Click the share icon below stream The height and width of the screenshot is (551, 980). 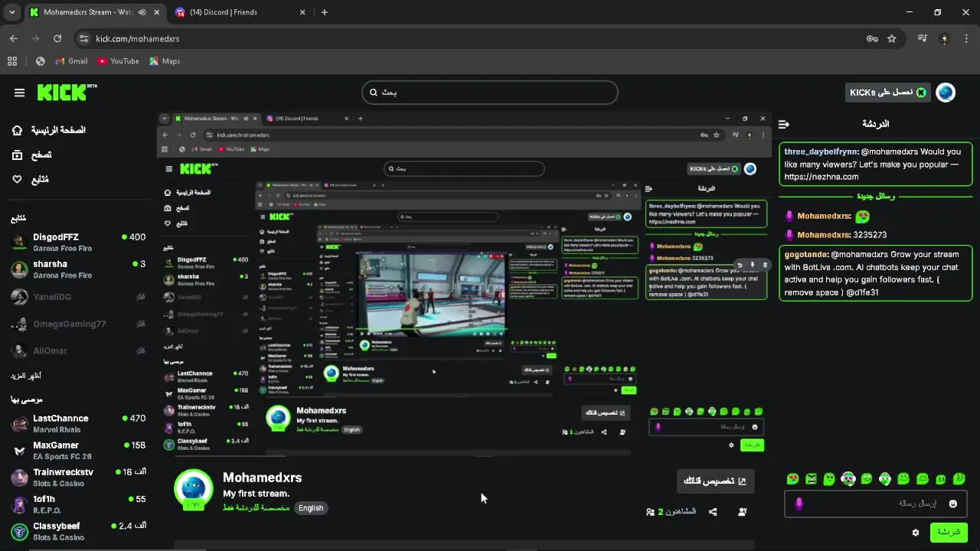coord(713,512)
